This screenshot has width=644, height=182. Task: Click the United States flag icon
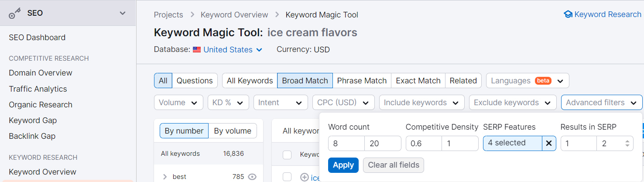tap(197, 50)
